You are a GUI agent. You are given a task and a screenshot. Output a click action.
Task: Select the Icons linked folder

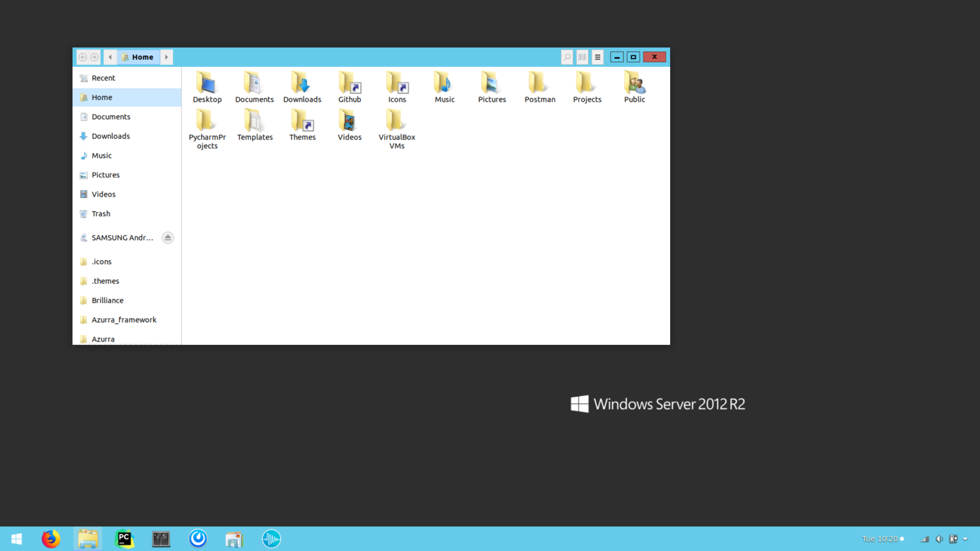pyautogui.click(x=397, y=87)
